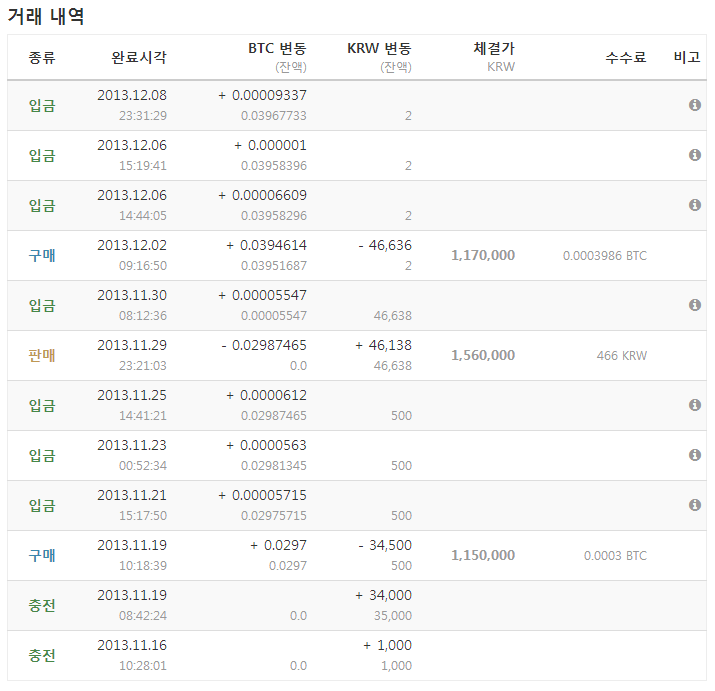715x691 pixels.
Task: Click the 판매 label on 2013.11.29 row
Action: 42,356
